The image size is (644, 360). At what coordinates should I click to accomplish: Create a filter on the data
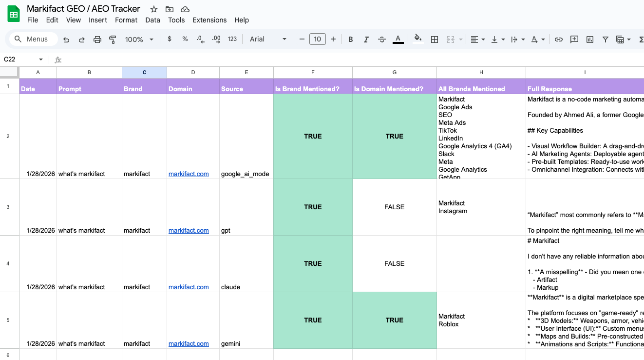coord(606,39)
